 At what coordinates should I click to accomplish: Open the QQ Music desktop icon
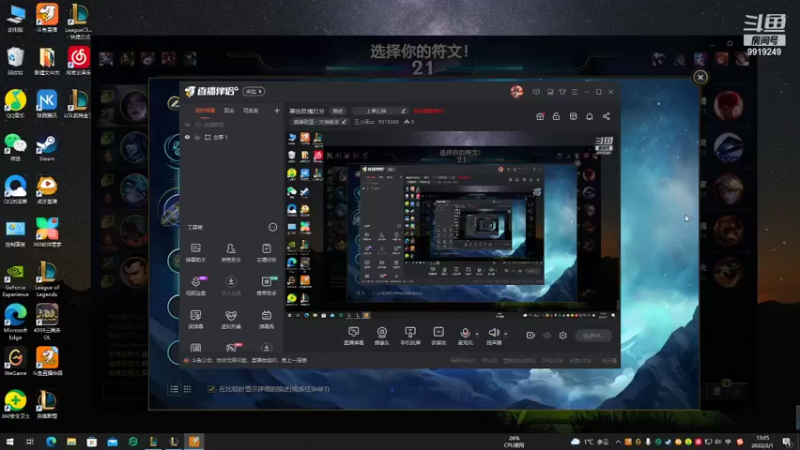pos(15,104)
